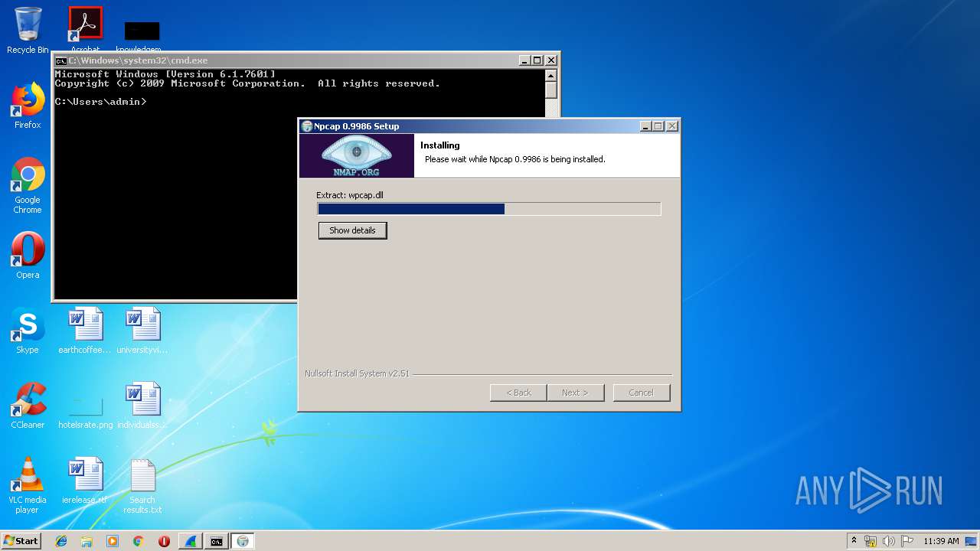Click the Npcap Setup title bar icon
The width and height of the screenshot is (980, 551).
(x=307, y=126)
